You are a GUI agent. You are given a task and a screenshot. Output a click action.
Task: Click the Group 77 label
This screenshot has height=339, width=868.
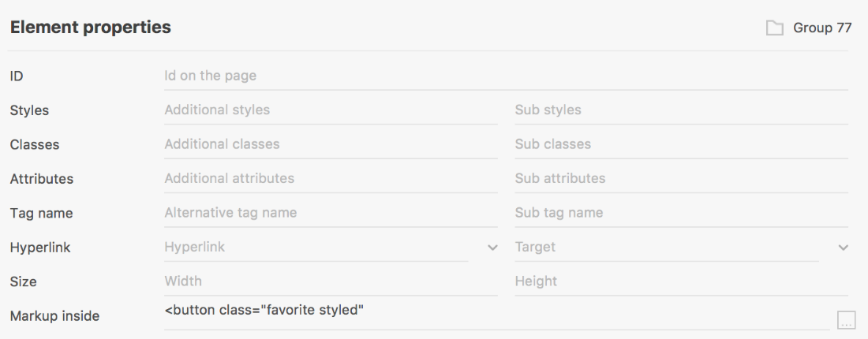[822, 28]
